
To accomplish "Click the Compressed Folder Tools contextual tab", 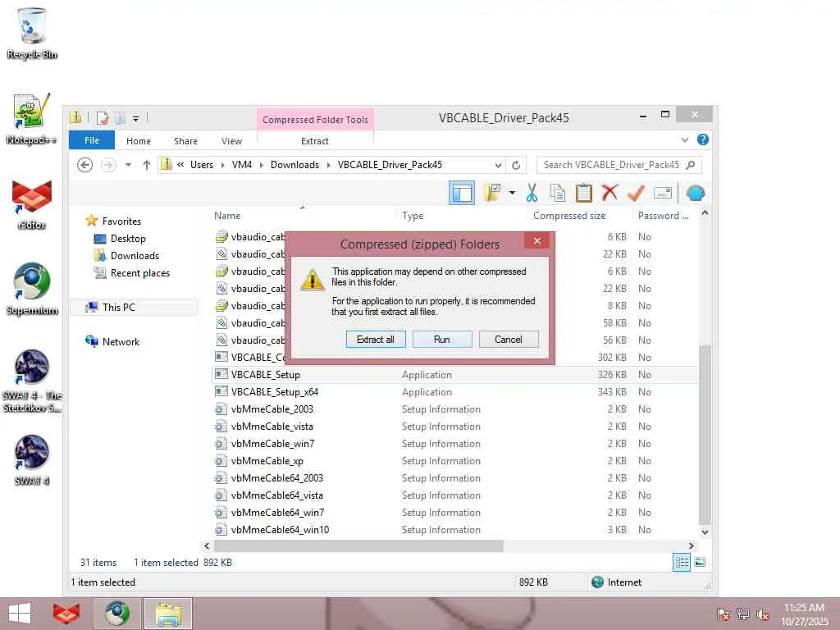I will (315, 120).
